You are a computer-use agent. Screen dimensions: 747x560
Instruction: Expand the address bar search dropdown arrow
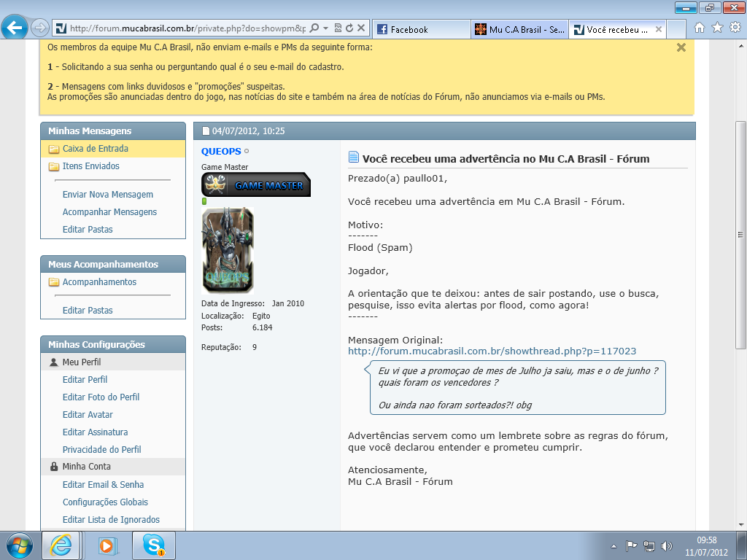(x=325, y=28)
